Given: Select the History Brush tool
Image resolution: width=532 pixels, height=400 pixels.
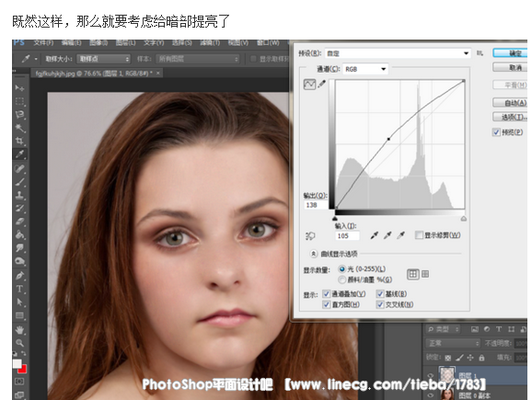Looking at the screenshot, I should pyautogui.click(x=19, y=208).
